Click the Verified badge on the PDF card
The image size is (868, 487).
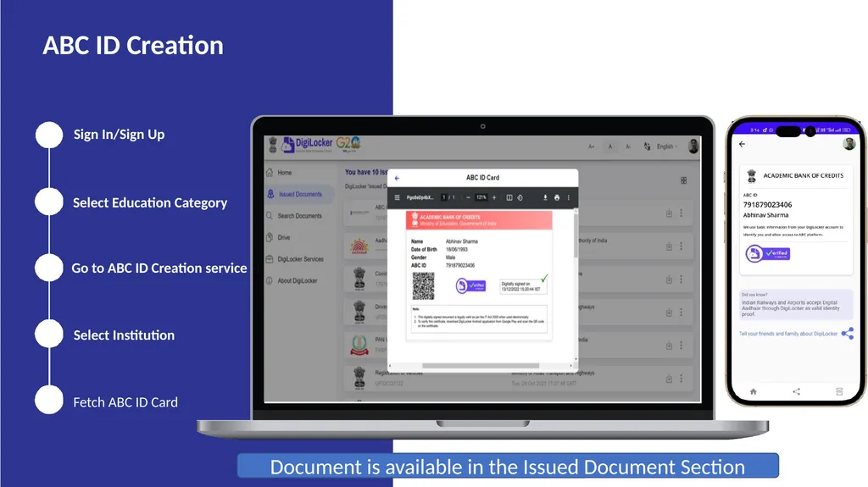(470, 285)
